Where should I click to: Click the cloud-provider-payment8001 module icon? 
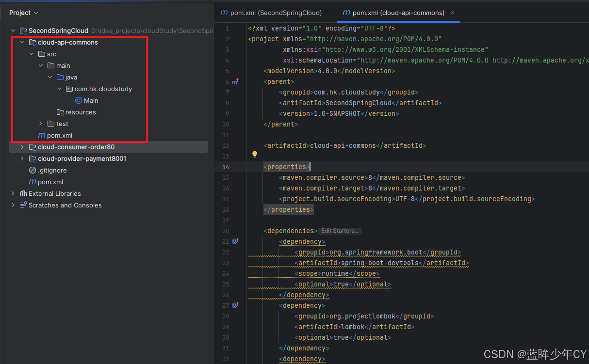pos(33,158)
